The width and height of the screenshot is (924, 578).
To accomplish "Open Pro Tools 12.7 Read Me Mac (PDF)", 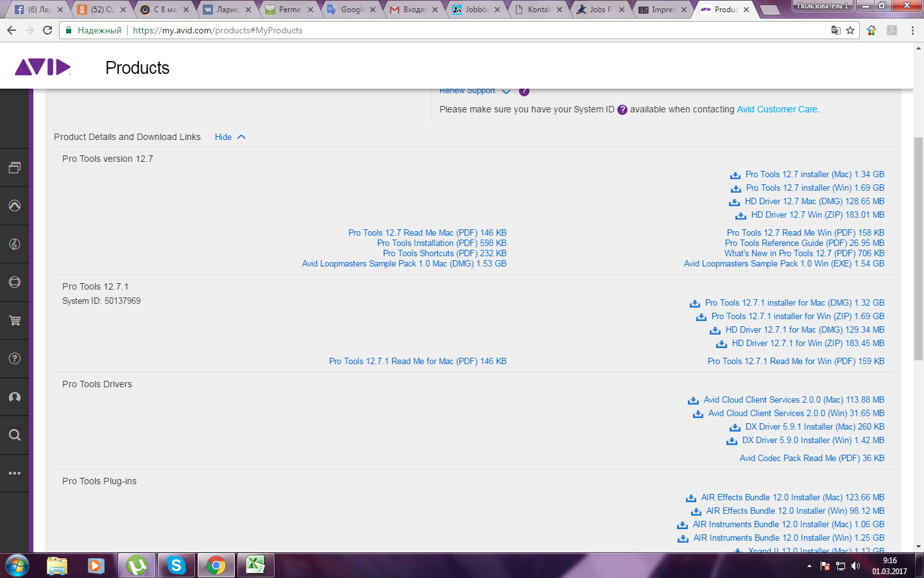I will [427, 232].
